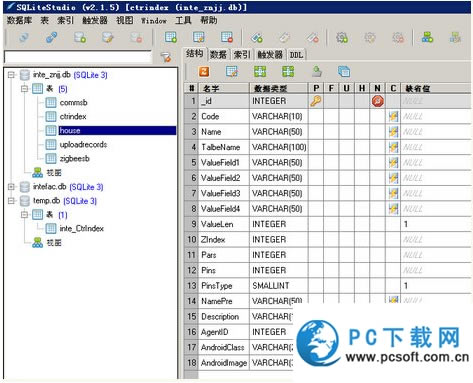Collapse the tables node under temp.db
Image resolution: width=473 pixels, height=383 pixels.
(24, 215)
